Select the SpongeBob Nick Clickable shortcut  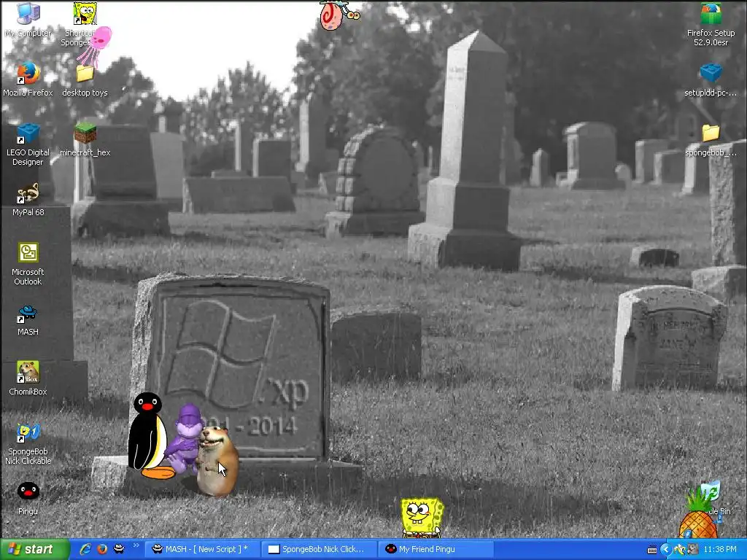coord(28,443)
